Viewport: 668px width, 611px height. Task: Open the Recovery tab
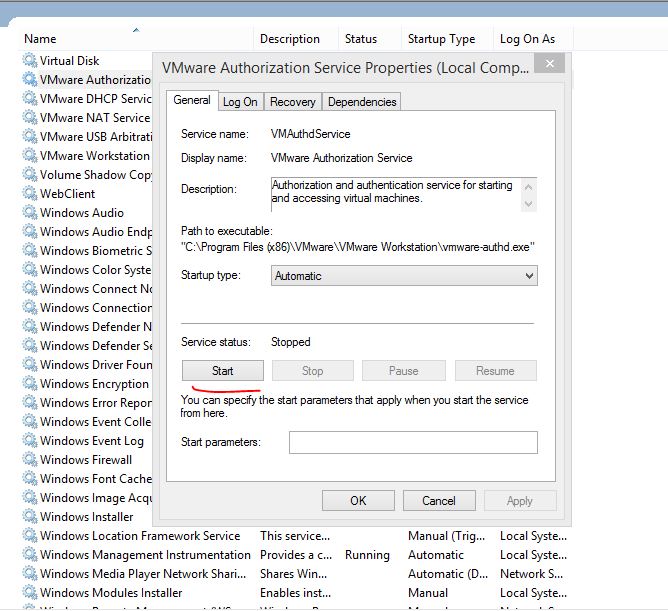(x=293, y=102)
